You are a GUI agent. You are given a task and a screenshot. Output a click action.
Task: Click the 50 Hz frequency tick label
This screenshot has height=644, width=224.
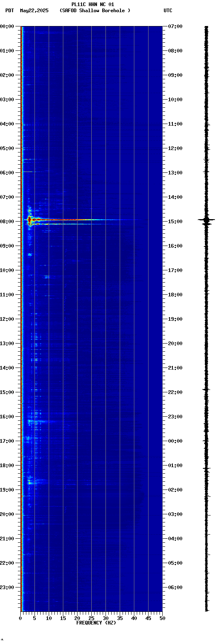[x=162, y=618]
